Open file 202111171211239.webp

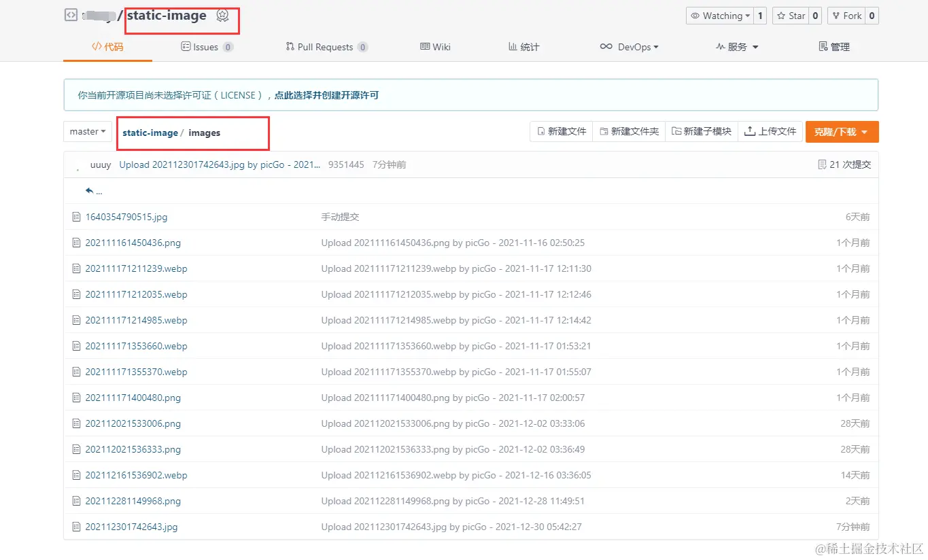136,268
